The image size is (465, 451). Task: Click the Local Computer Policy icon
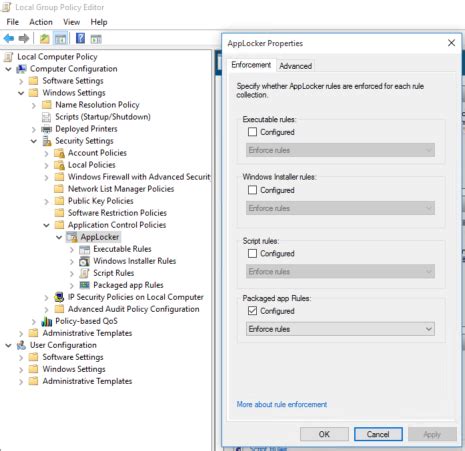point(8,57)
